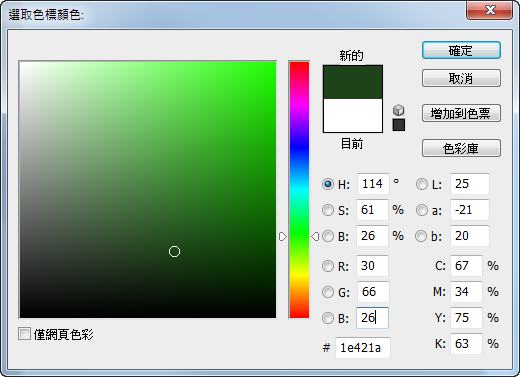Click the 增加到色票 button
Image resolution: width=520 pixels, height=377 pixels.
point(461,113)
